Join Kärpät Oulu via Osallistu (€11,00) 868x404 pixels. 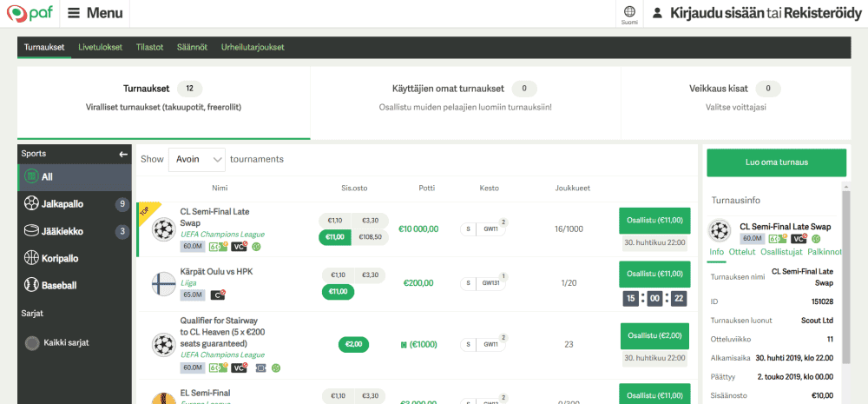coord(654,274)
